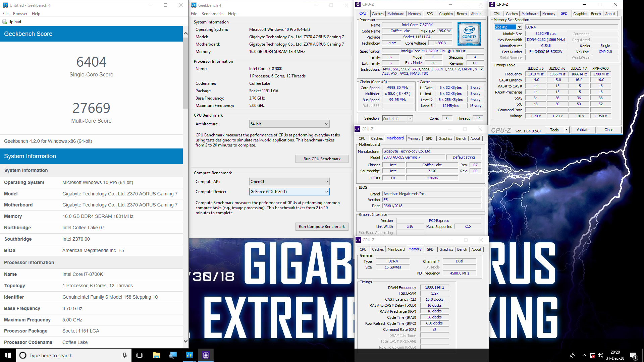Open Compute Device GeForce GTX 1080 Ti dropdown
Image resolution: width=644 pixels, height=362 pixels.
(289, 192)
